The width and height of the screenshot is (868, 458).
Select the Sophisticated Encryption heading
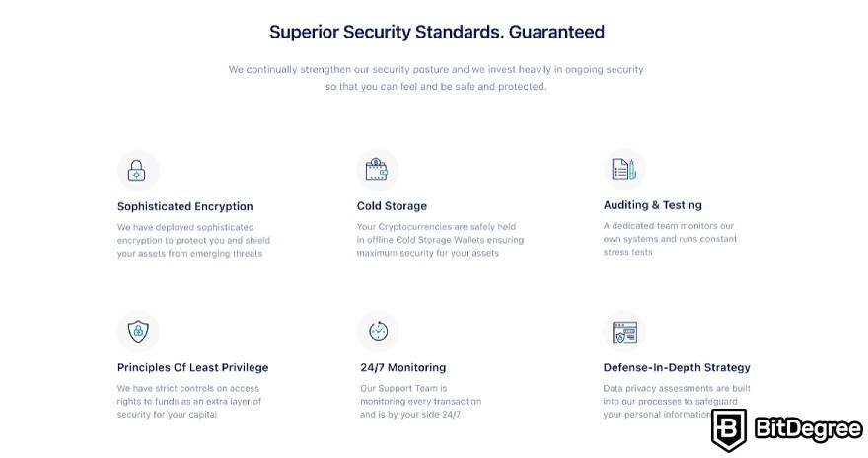(184, 206)
